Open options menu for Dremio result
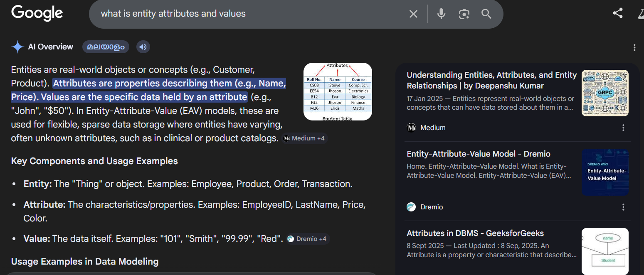 tap(623, 207)
